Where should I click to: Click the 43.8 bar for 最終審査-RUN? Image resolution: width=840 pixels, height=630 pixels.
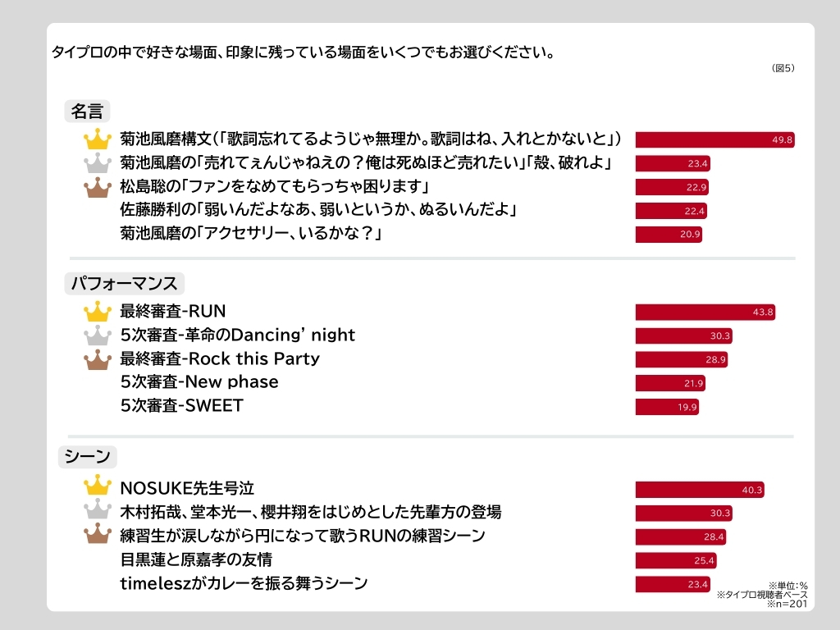coord(705,312)
